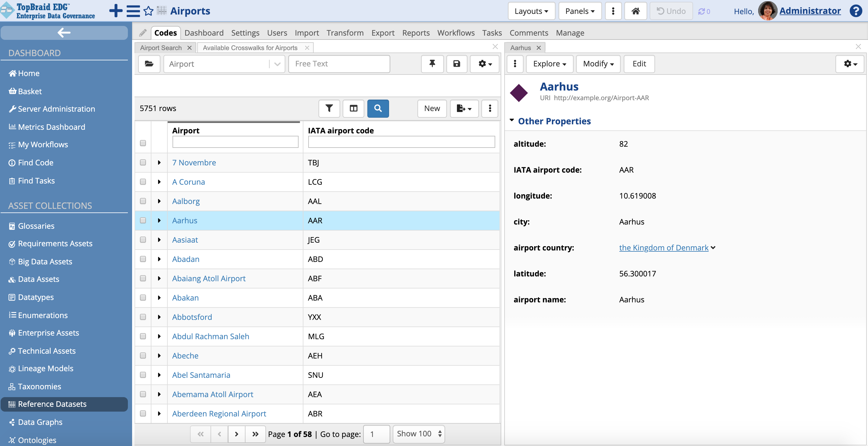Image resolution: width=868 pixels, height=446 pixels.
Task: Apply the filter to the results table
Action: (329, 109)
